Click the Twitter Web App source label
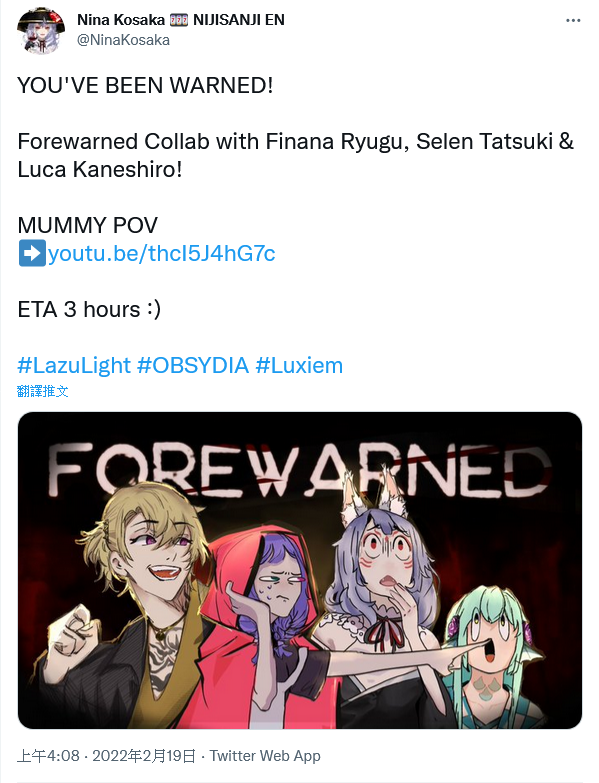Viewport: 599px width, 783px height. (265, 756)
